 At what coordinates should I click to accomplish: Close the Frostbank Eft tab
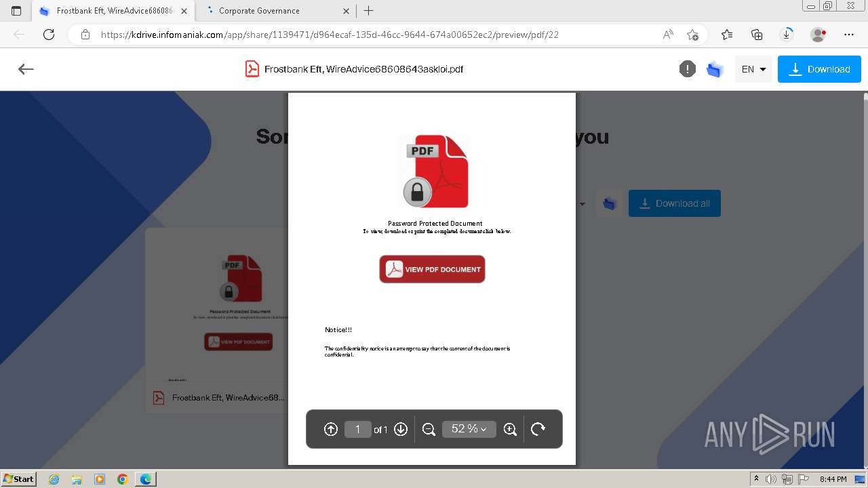(184, 11)
